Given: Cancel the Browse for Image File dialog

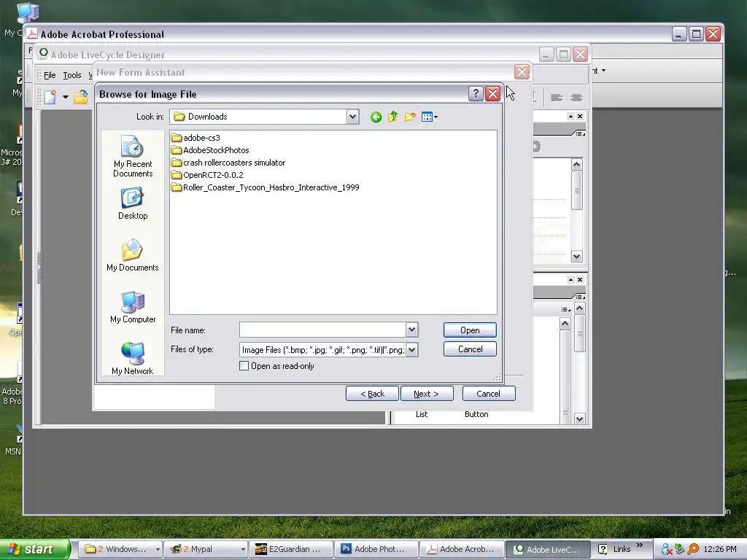Looking at the screenshot, I should pyautogui.click(x=470, y=349).
